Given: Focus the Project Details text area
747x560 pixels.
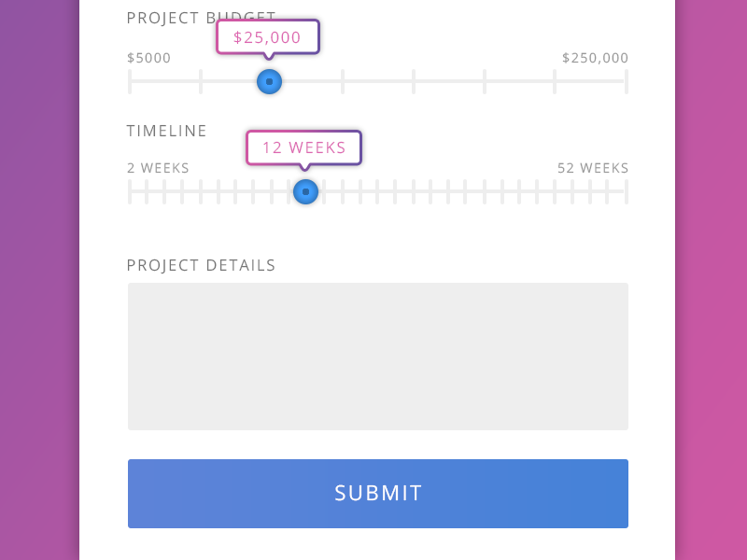Looking at the screenshot, I should pos(378,357).
